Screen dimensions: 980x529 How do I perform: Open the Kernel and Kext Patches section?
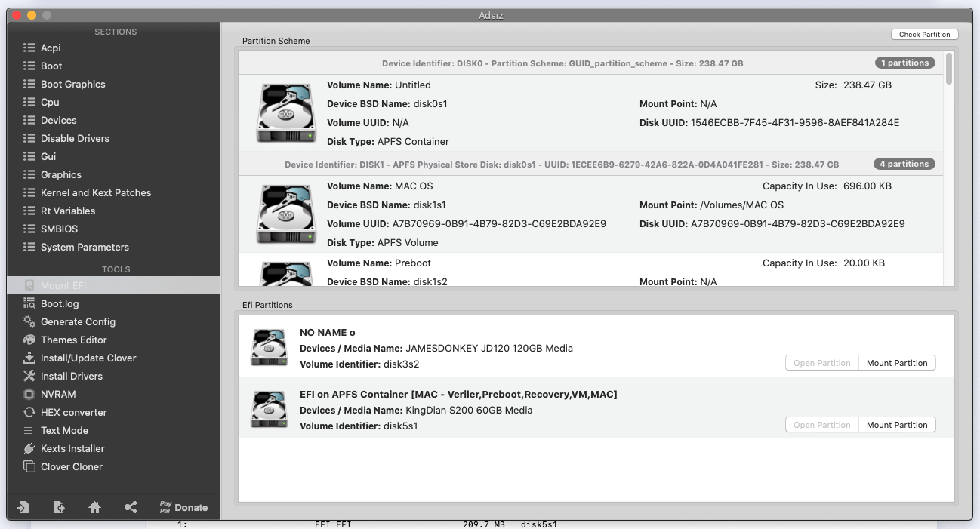[95, 192]
